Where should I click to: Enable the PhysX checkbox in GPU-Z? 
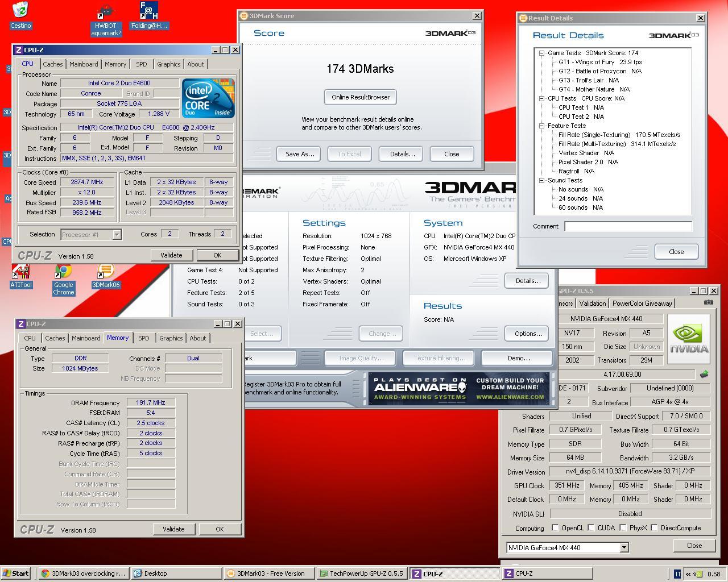tap(623, 528)
